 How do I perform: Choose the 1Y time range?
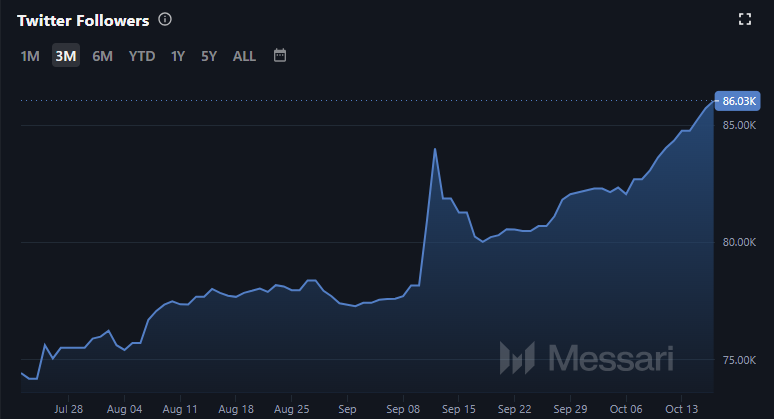178,56
